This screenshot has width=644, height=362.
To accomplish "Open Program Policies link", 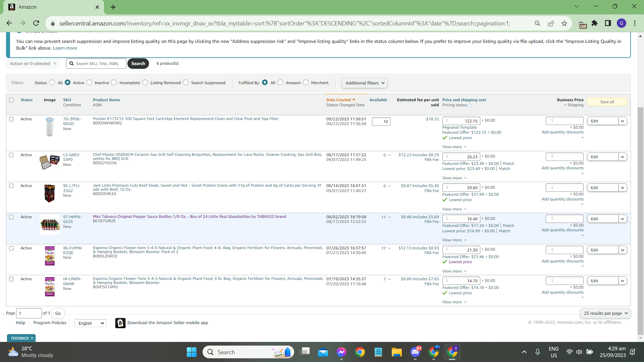I will 50,322.
